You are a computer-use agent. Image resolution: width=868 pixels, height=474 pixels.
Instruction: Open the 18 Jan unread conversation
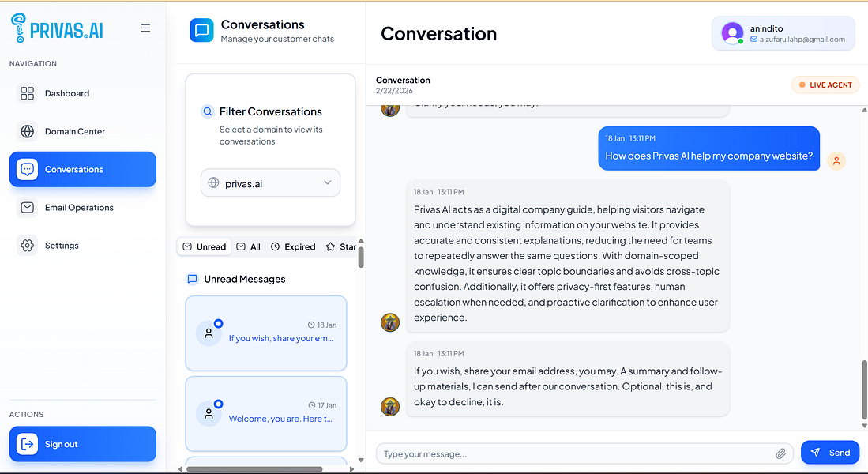(x=266, y=333)
